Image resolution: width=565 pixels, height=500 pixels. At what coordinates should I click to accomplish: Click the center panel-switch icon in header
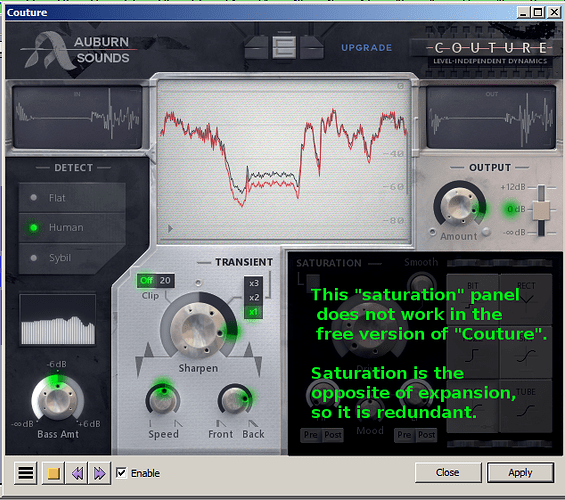284,47
